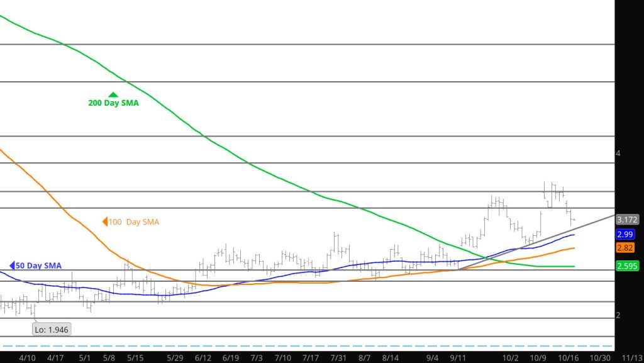Image resolution: width=644 pixels, height=363 pixels.
Task: Click the 6/12 date on the time axis
Action: (203, 357)
